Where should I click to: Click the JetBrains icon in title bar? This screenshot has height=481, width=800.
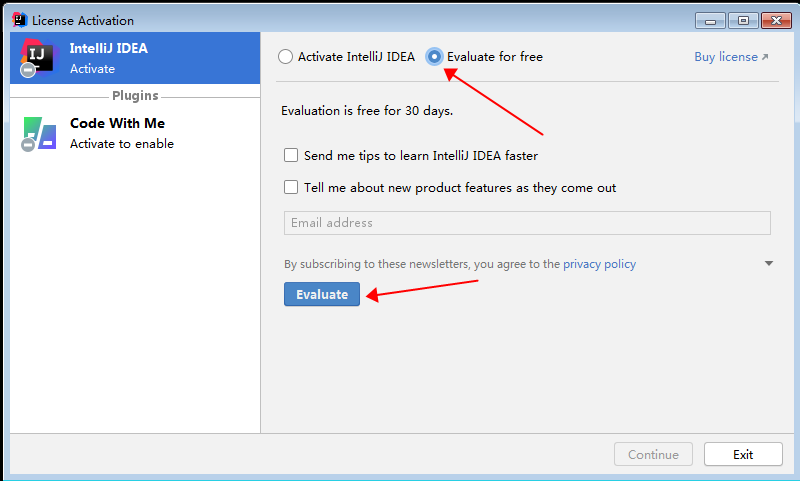19,20
